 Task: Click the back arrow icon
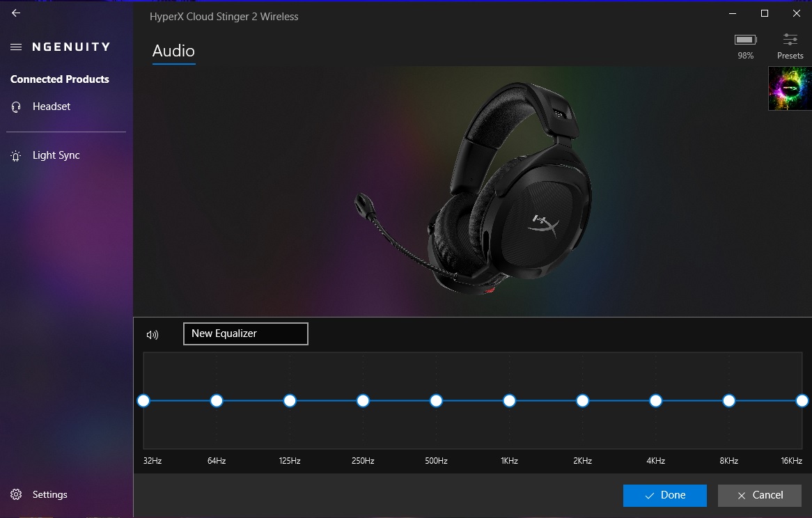[16, 13]
